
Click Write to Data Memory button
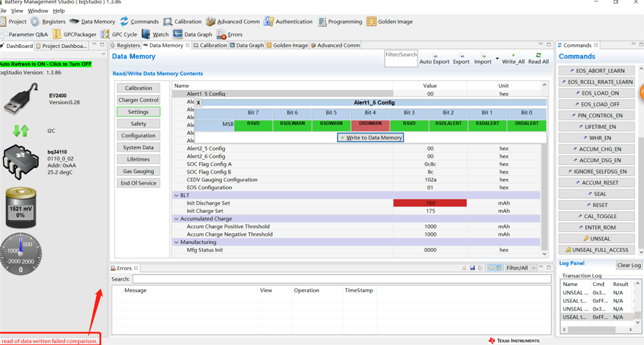click(370, 137)
